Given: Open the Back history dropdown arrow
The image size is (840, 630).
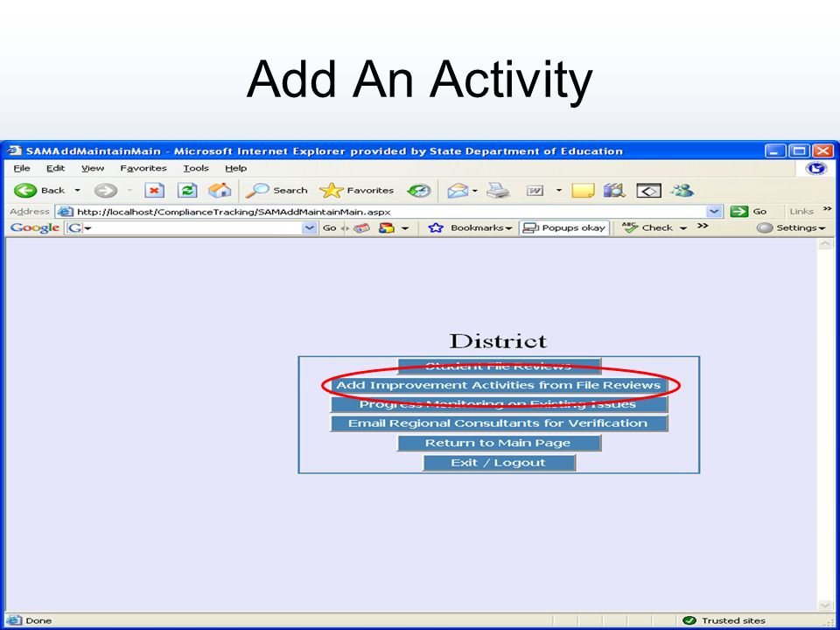Looking at the screenshot, I should [78, 190].
